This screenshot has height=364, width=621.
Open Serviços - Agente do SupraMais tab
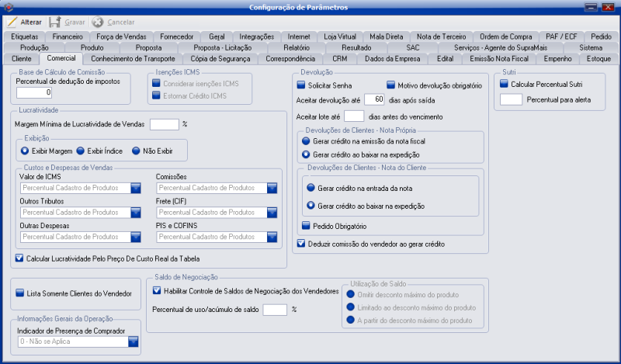pyautogui.click(x=501, y=47)
